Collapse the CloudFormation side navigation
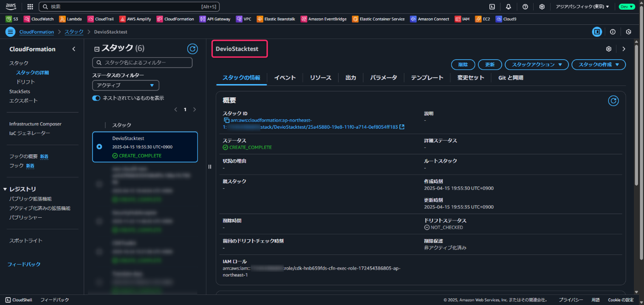 74,49
